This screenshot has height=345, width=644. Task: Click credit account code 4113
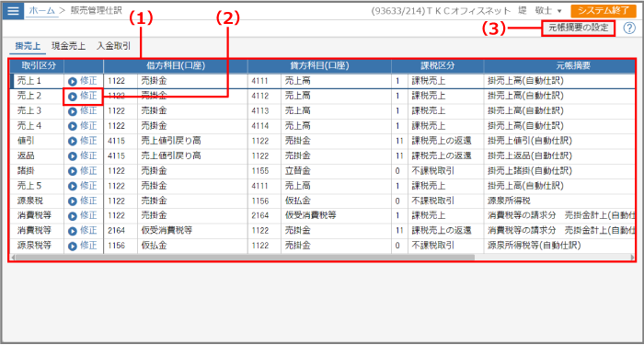260,111
